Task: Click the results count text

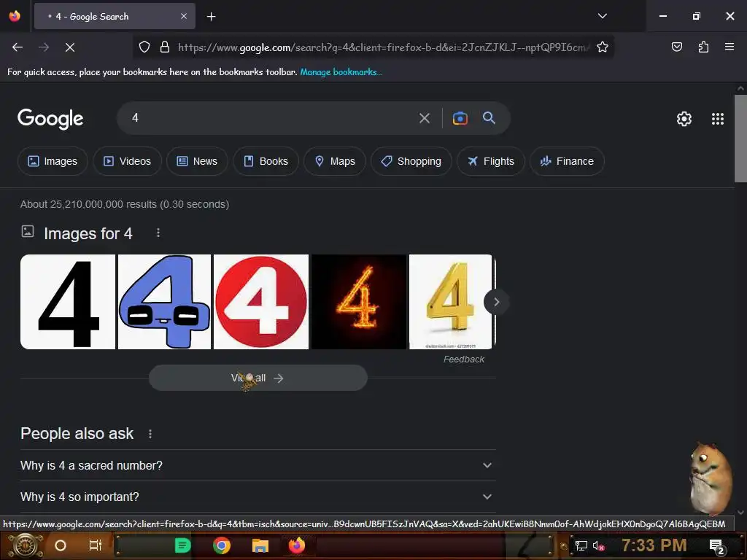Action: [125, 204]
